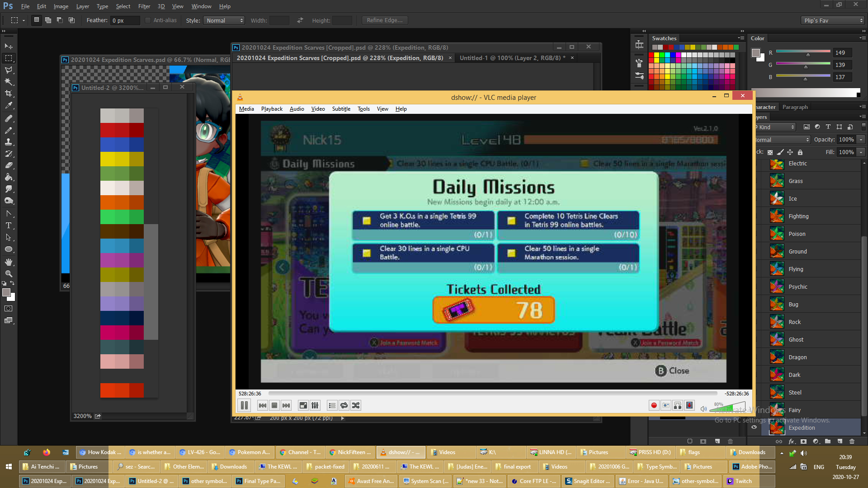868x488 pixels.
Task: Open the Subtitle menu in VLC
Action: tap(341, 109)
